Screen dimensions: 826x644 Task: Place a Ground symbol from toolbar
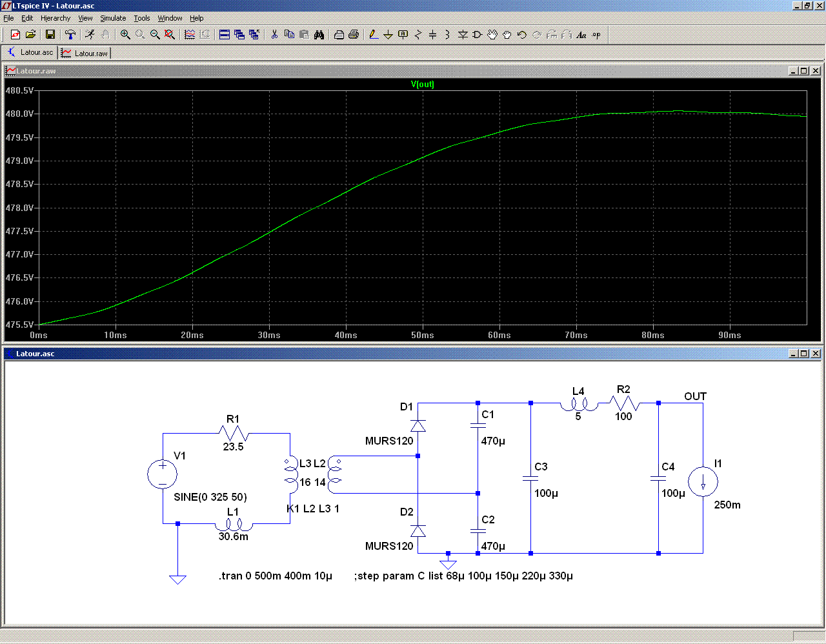[x=388, y=35]
